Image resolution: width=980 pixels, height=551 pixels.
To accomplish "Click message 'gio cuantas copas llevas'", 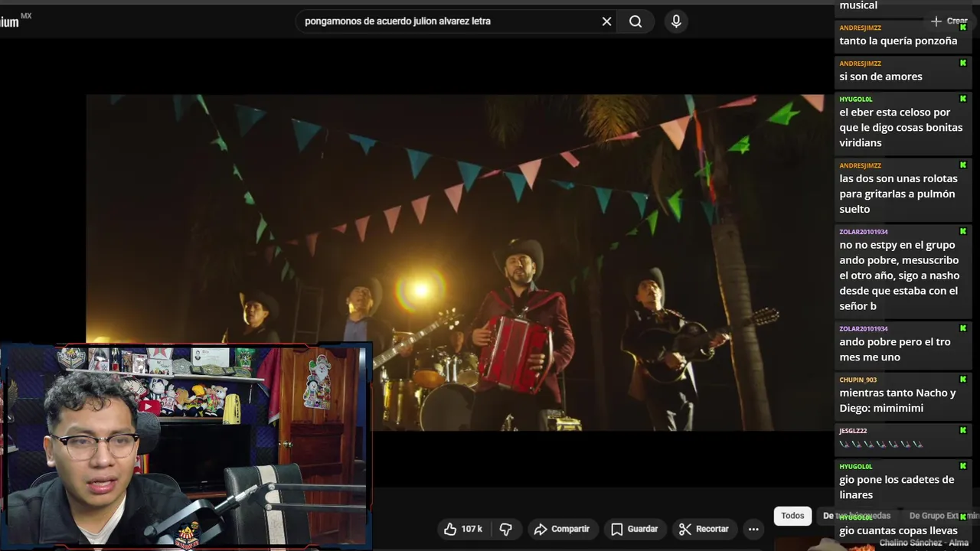I will tap(898, 530).
